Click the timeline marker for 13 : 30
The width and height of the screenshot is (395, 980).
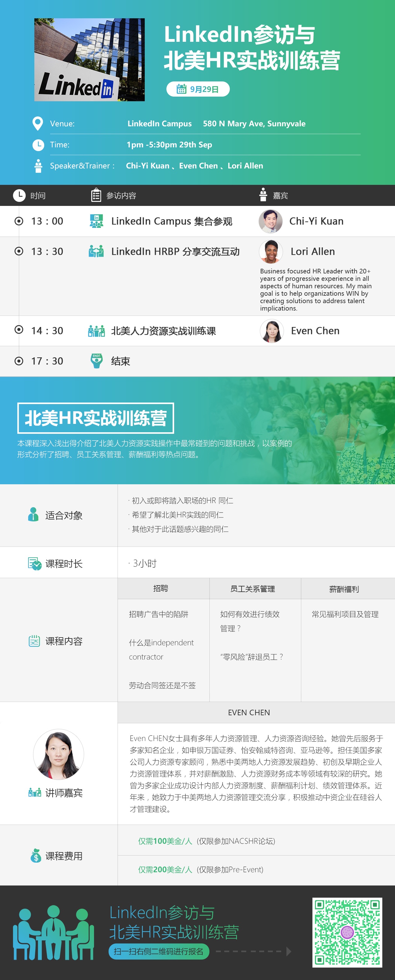tap(19, 251)
